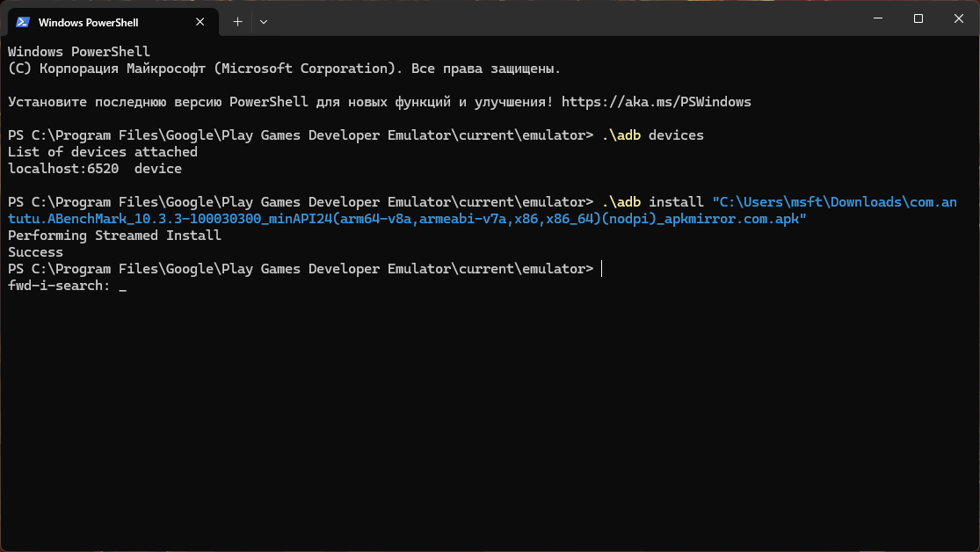Click the "Success" output line
The width and height of the screenshot is (980, 552).
tap(35, 252)
